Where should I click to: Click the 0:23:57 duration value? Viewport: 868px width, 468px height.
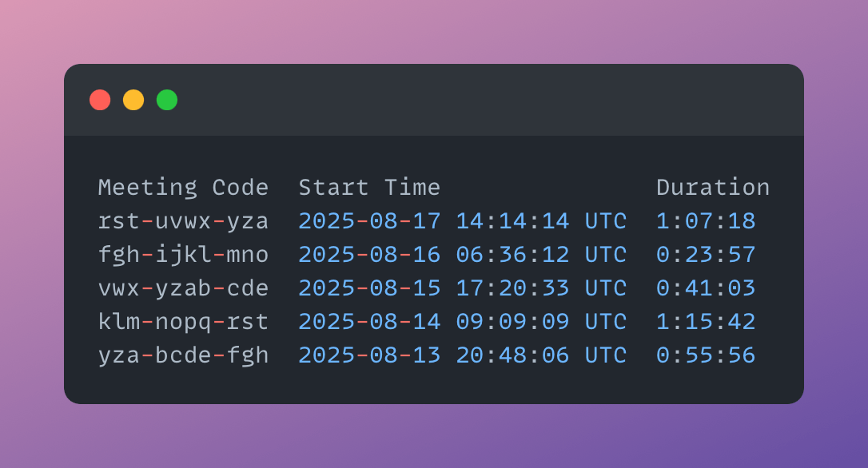click(706, 255)
